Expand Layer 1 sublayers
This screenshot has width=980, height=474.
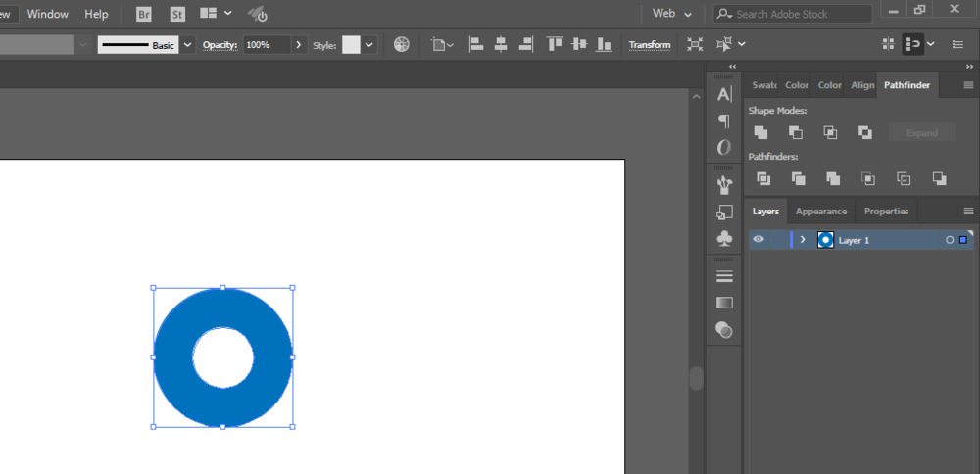803,240
